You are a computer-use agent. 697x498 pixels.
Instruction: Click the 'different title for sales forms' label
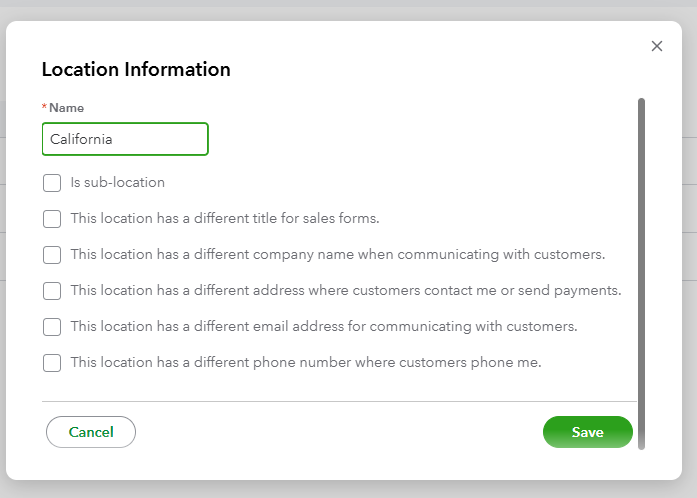[x=225, y=219]
